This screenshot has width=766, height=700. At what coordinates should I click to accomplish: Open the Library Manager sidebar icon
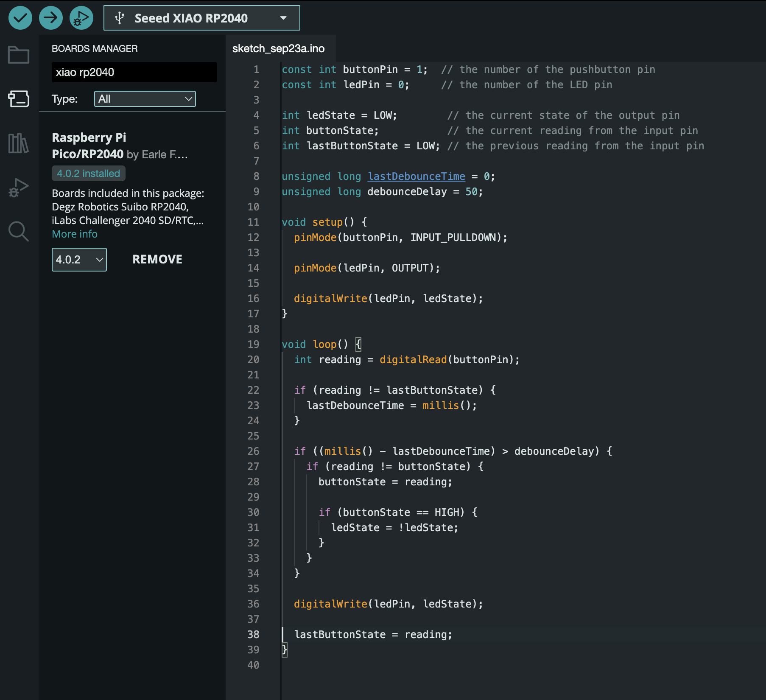(19, 143)
